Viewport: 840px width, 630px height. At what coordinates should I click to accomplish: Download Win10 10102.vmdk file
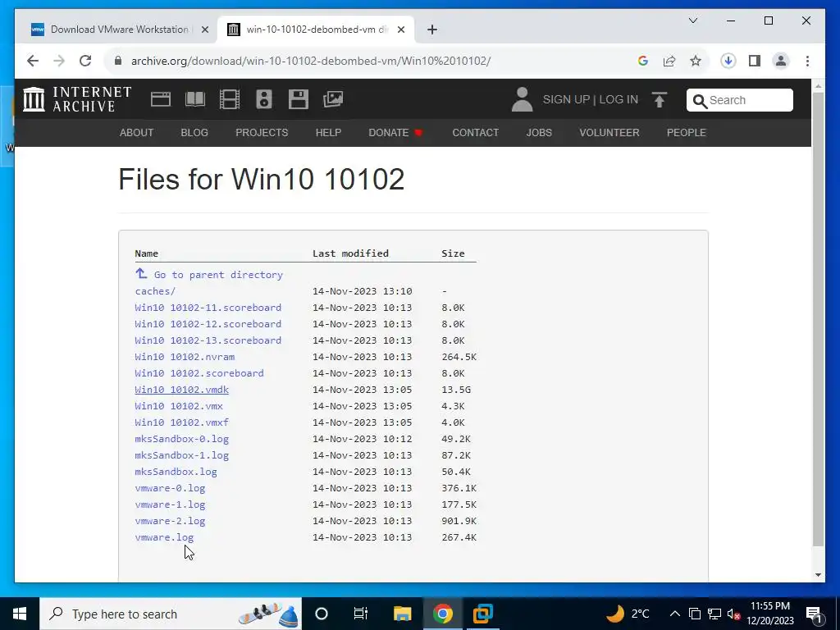(x=181, y=390)
